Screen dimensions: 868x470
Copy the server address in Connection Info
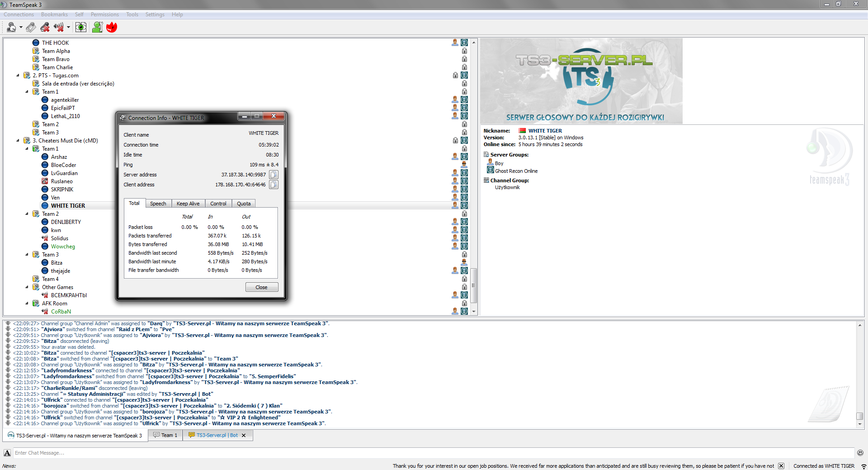coord(274,175)
